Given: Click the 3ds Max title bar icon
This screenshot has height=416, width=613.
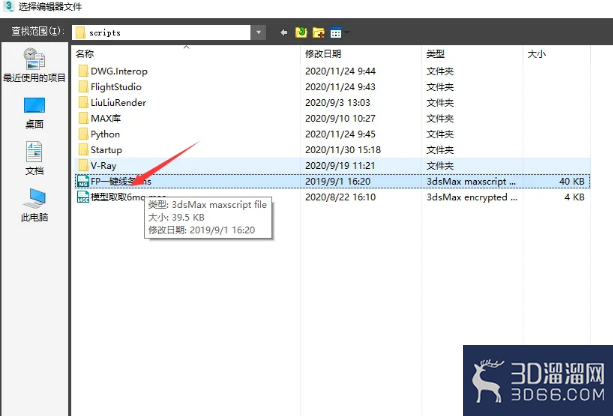Looking at the screenshot, I should [x=9, y=6].
